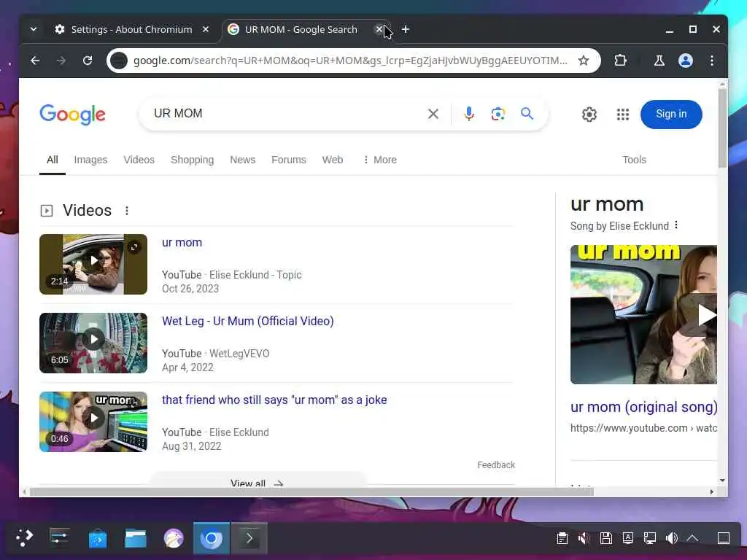Open System Settings taskbar icon

click(x=60, y=538)
